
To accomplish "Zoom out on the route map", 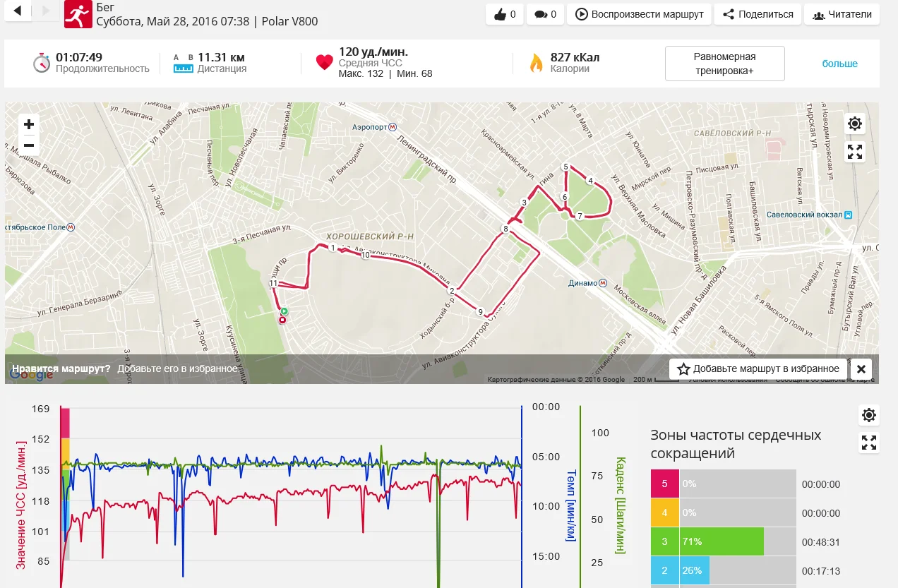I will tap(29, 145).
